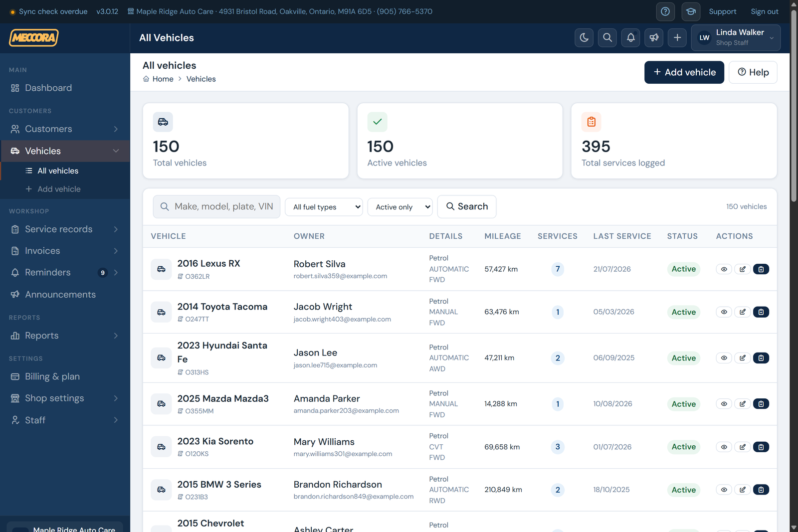
Task: Edit the 2023 Hyundai Santa Fe record
Action: pyautogui.click(x=743, y=358)
